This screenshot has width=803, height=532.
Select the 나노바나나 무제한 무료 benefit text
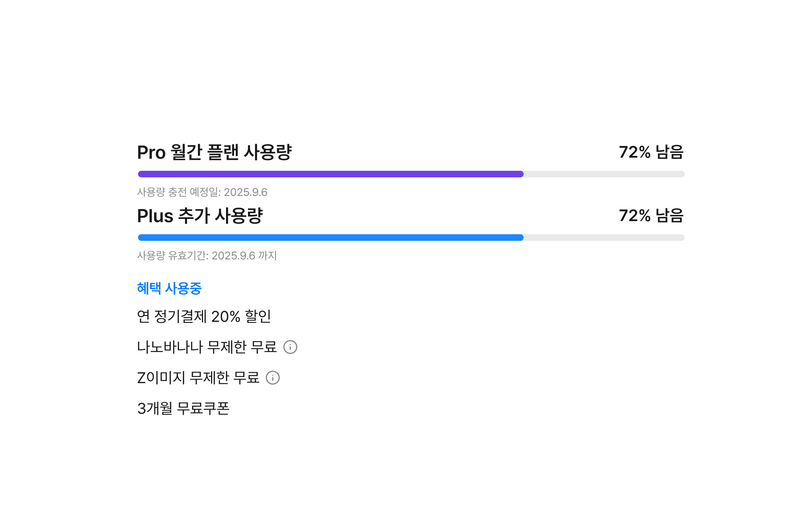point(207,347)
